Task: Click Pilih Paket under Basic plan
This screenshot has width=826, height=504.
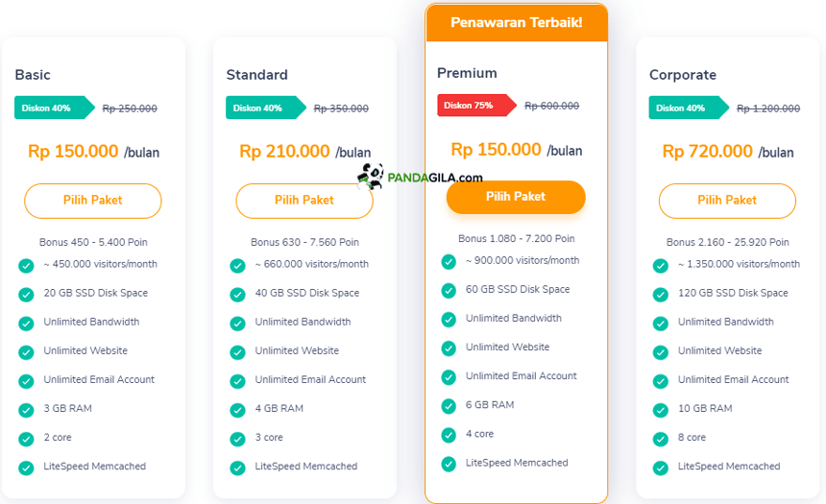Action: point(93,201)
